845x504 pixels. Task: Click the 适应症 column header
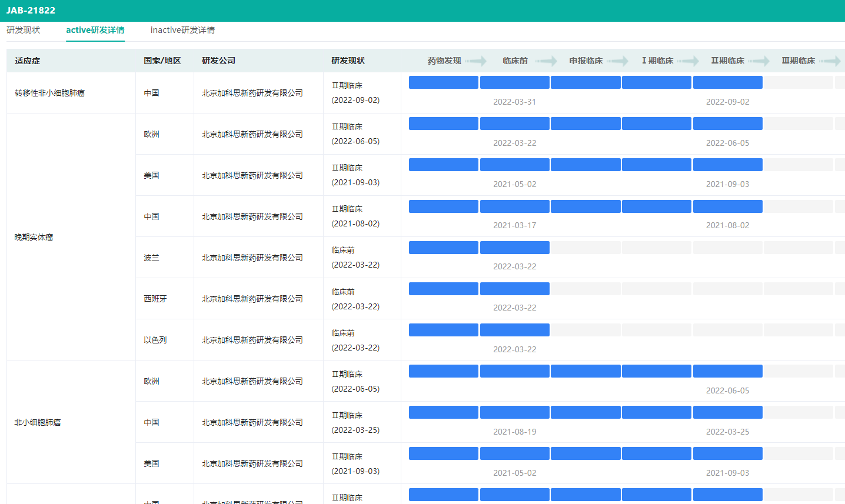point(28,61)
